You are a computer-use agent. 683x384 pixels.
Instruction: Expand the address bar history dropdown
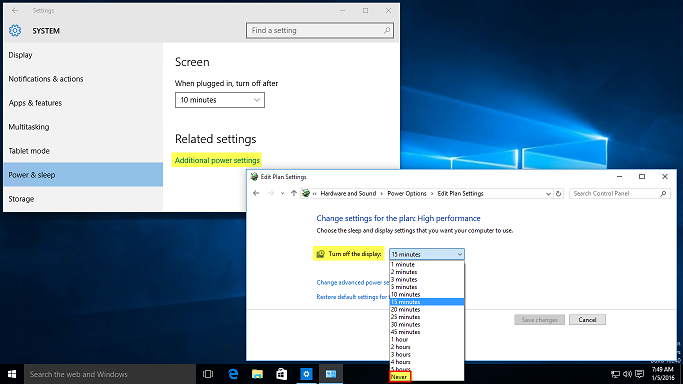coord(548,194)
